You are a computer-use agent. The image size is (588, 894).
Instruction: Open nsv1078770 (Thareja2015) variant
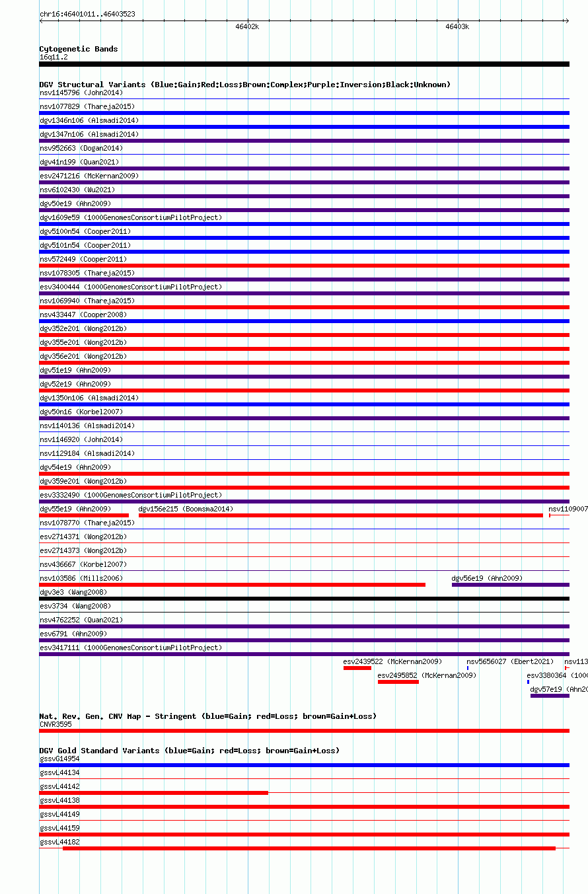tap(87, 523)
